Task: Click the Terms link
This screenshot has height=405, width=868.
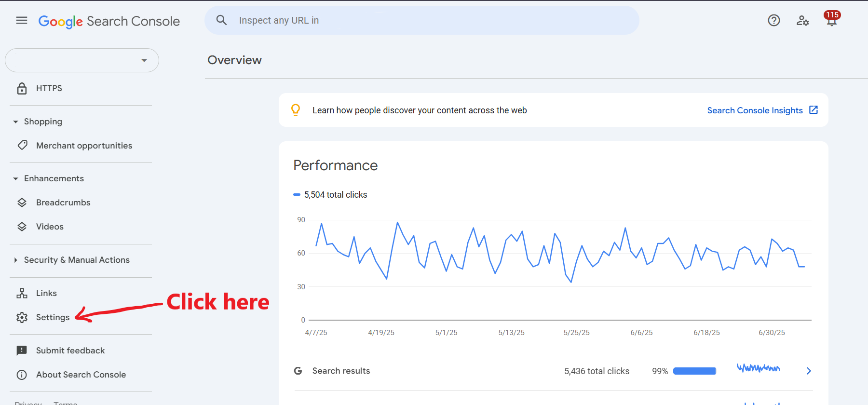Action: pyautogui.click(x=66, y=403)
